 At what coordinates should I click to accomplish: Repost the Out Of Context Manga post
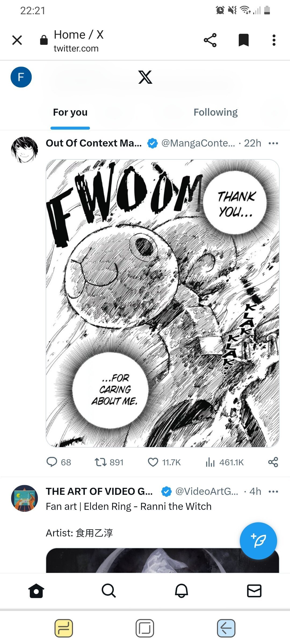101,462
